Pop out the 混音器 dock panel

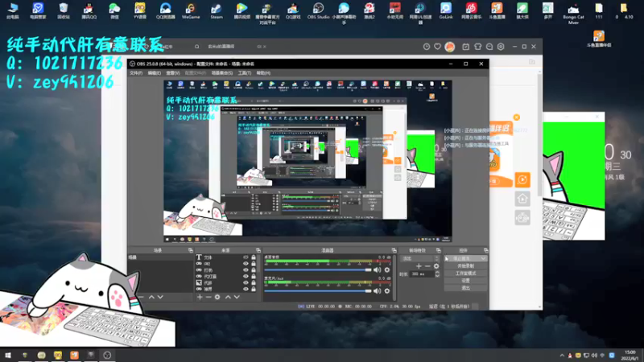(x=394, y=250)
